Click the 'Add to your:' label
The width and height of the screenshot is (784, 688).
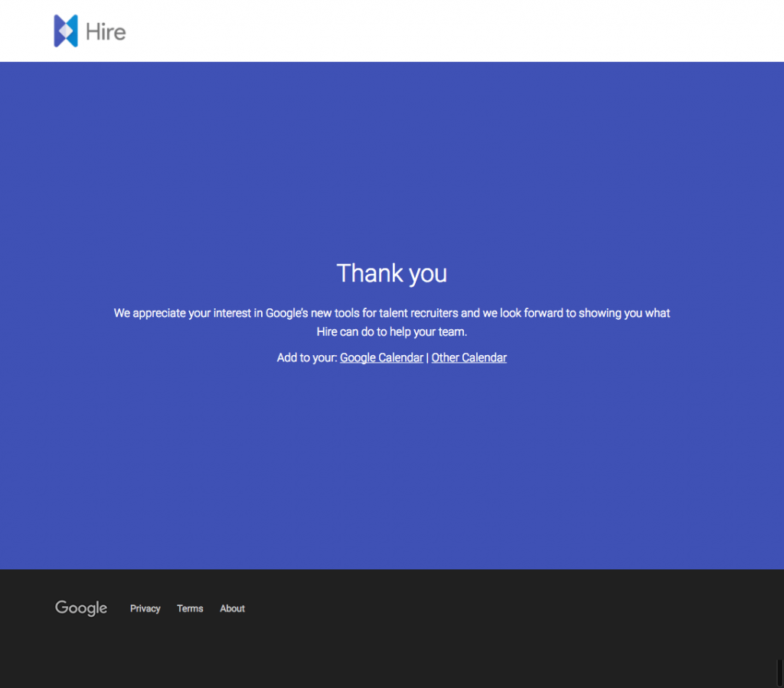(x=307, y=357)
